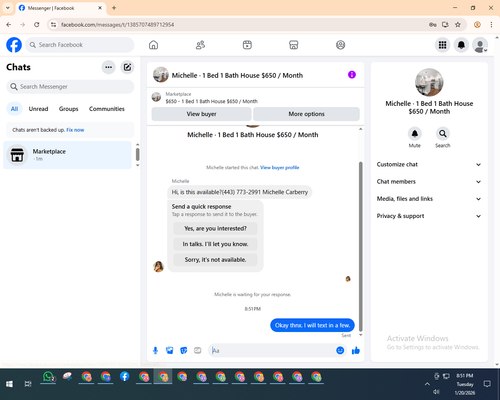This screenshot has width=500, height=400.
Task: Open the notifications bell in the header
Action: click(461, 45)
